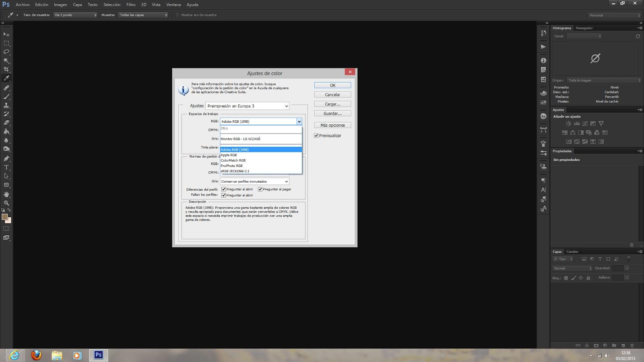The height and width of the screenshot is (362, 644).
Task: Click the Guardar... button
Action: (x=332, y=113)
